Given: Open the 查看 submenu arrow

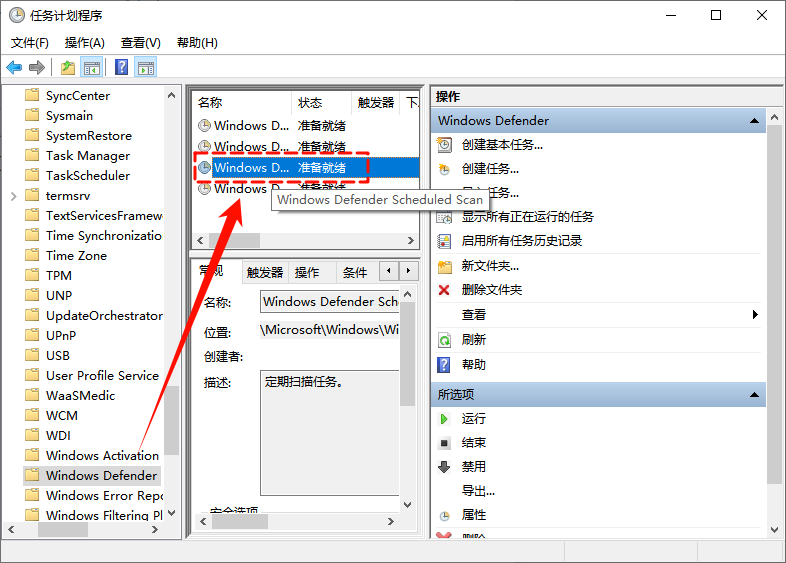Looking at the screenshot, I should [755, 314].
